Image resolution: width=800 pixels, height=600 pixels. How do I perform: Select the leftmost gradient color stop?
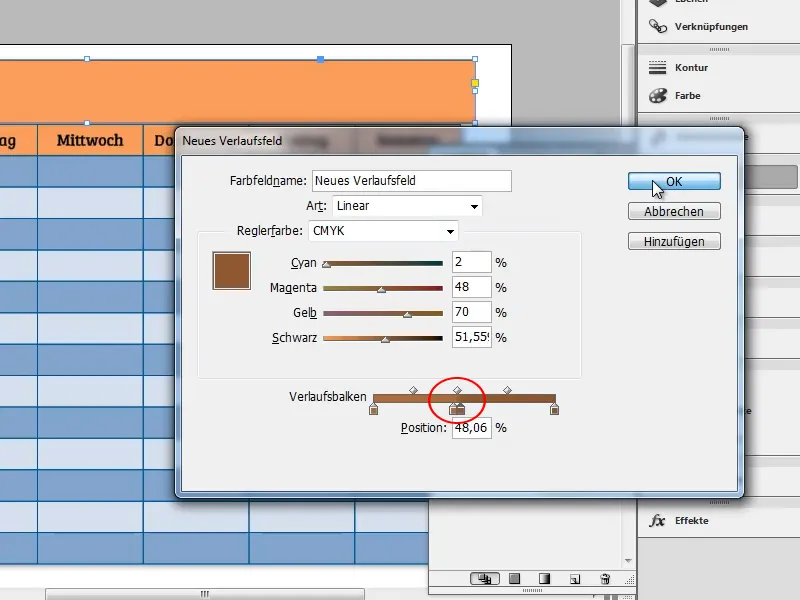[x=373, y=409]
